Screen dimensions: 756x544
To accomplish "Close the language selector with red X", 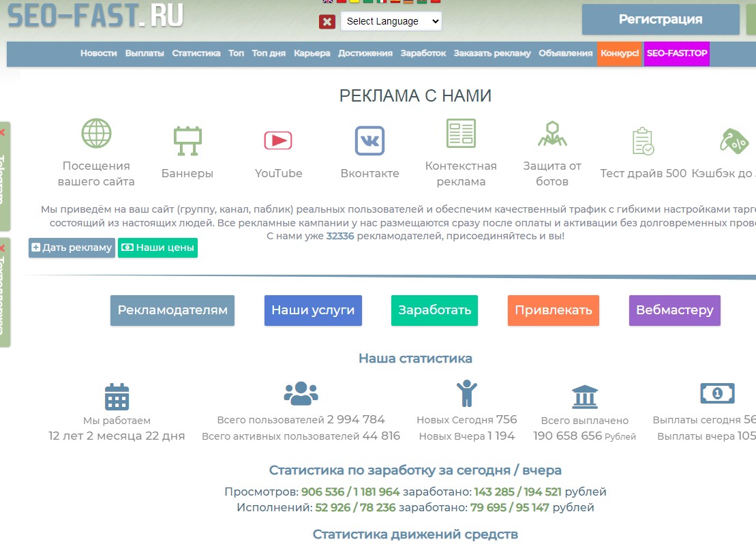I will (327, 21).
